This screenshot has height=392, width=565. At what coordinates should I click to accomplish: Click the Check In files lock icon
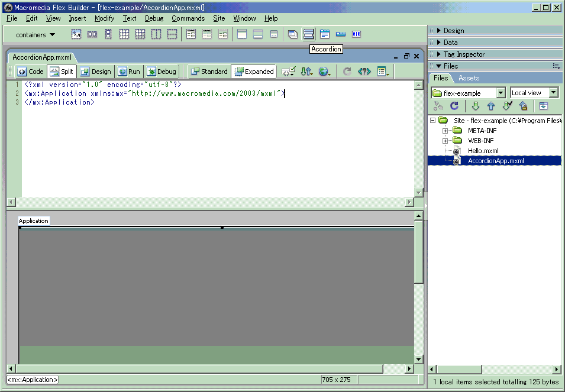pyautogui.click(x=523, y=106)
